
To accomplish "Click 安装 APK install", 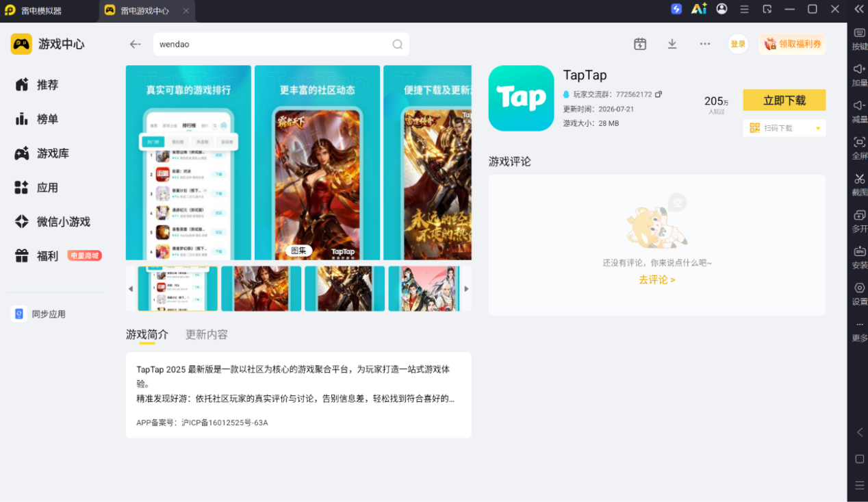I will point(859,258).
